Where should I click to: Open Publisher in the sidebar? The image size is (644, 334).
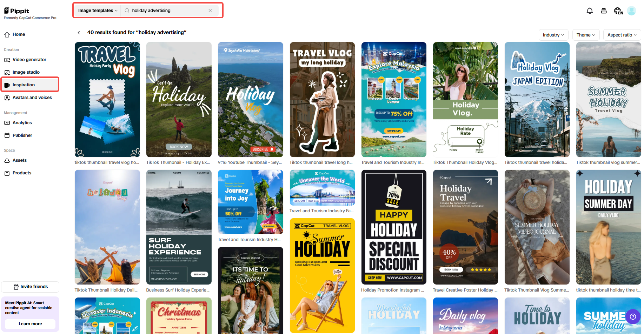[30, 135]
